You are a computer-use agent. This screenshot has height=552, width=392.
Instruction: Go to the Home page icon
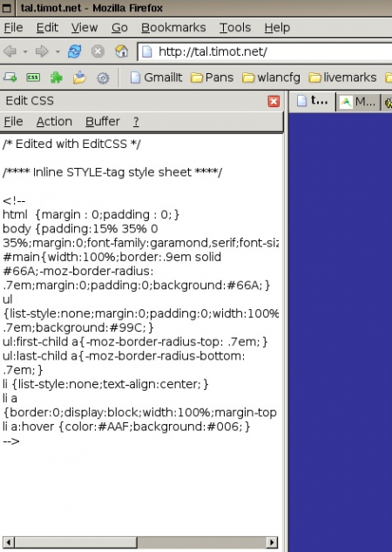click(x=121, y=51)
